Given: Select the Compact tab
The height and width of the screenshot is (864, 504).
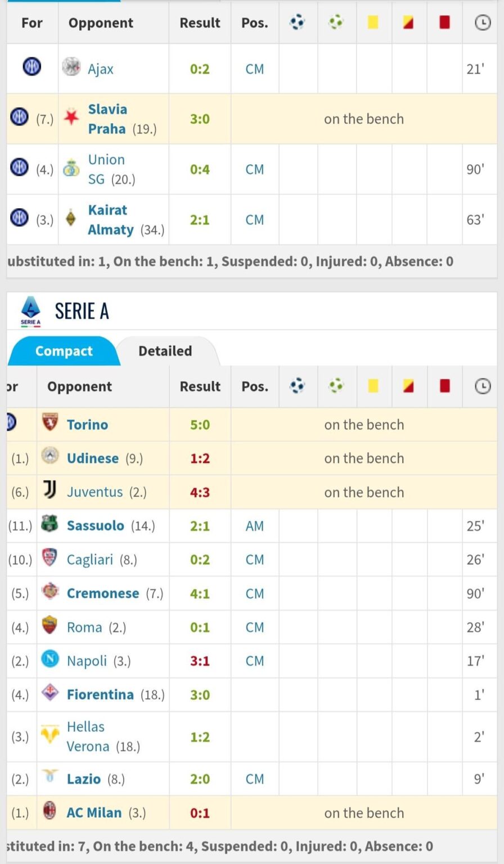Looking at the screenshot, I should 64,351.
